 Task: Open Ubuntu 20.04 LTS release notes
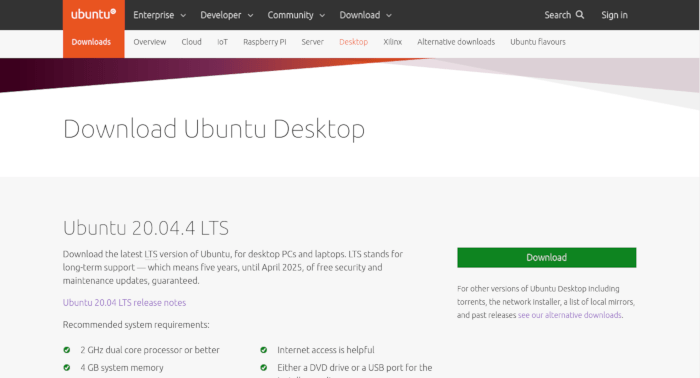pos(124,303)
